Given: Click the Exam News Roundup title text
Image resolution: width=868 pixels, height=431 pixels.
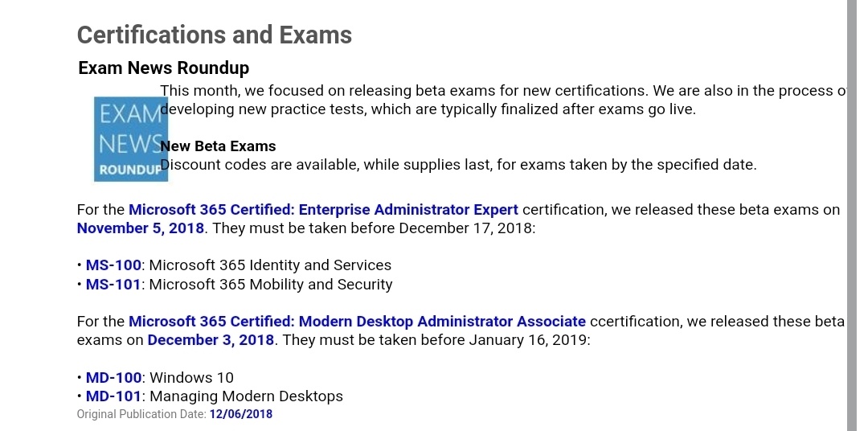Looking at the screenshot, I should pyautogui.click(x=164, y=68).
